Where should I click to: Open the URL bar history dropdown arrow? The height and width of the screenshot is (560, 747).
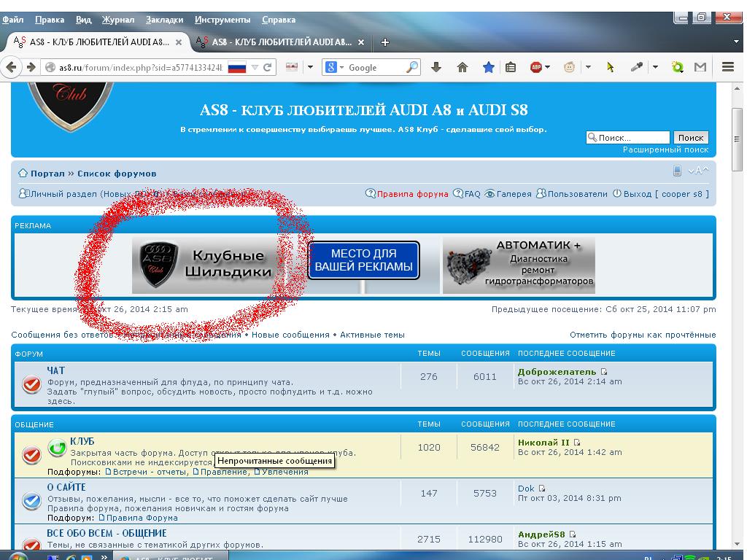(x=255, y=67)
